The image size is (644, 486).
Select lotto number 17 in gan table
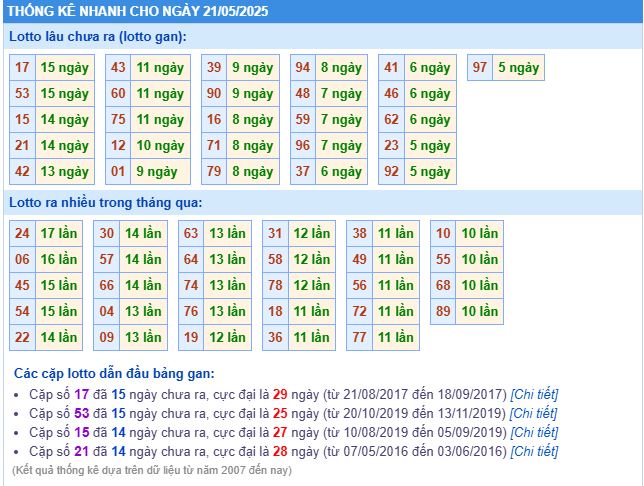click(22, 67)
